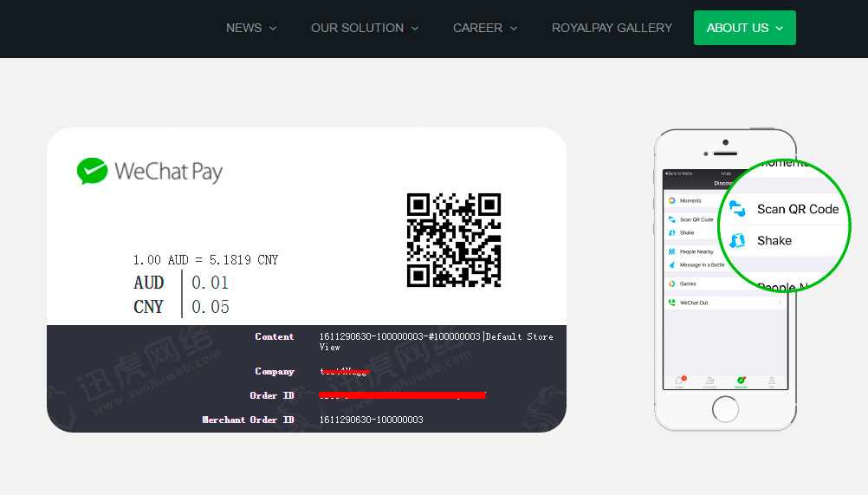Tap the Moments icon on phone screen
The image size is (868, 495).
[672, 200]
